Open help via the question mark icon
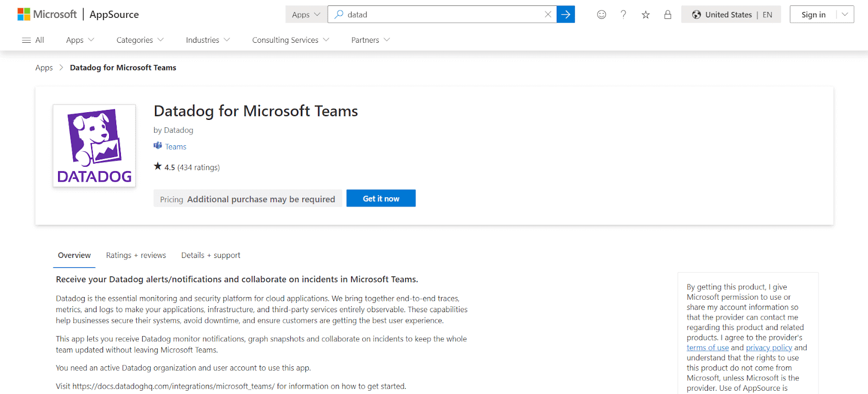 (623, 15)
